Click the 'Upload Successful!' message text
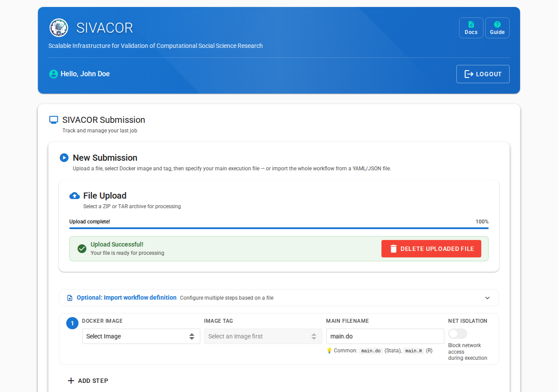 (117, 244)
